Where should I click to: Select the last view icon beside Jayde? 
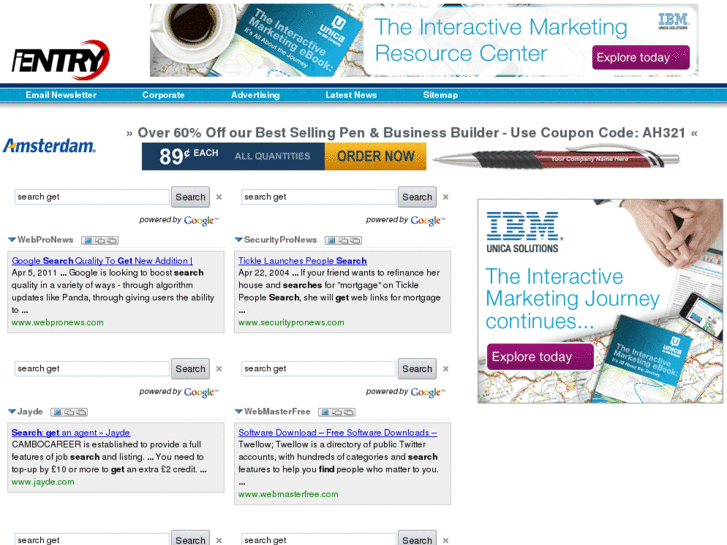coord(82,412)
